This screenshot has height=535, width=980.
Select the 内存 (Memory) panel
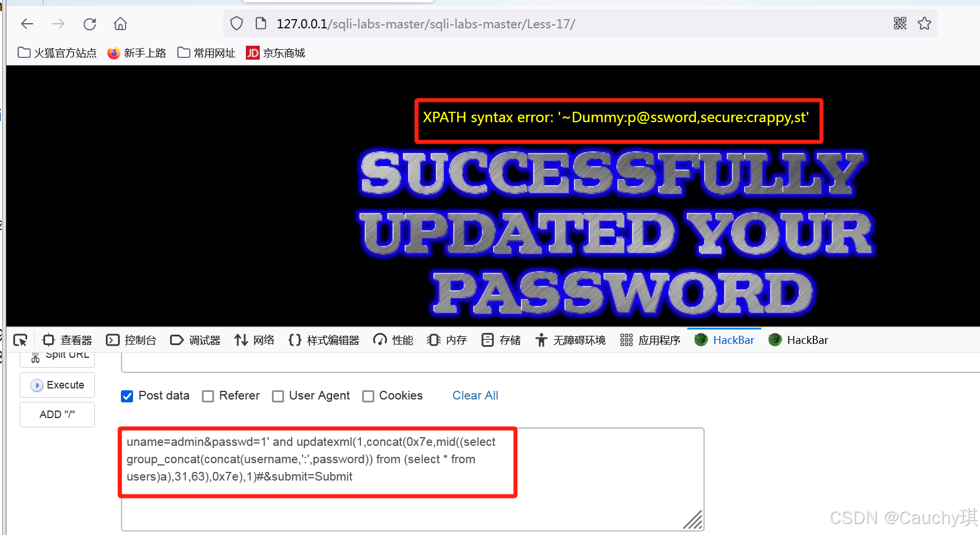(447, 340)
